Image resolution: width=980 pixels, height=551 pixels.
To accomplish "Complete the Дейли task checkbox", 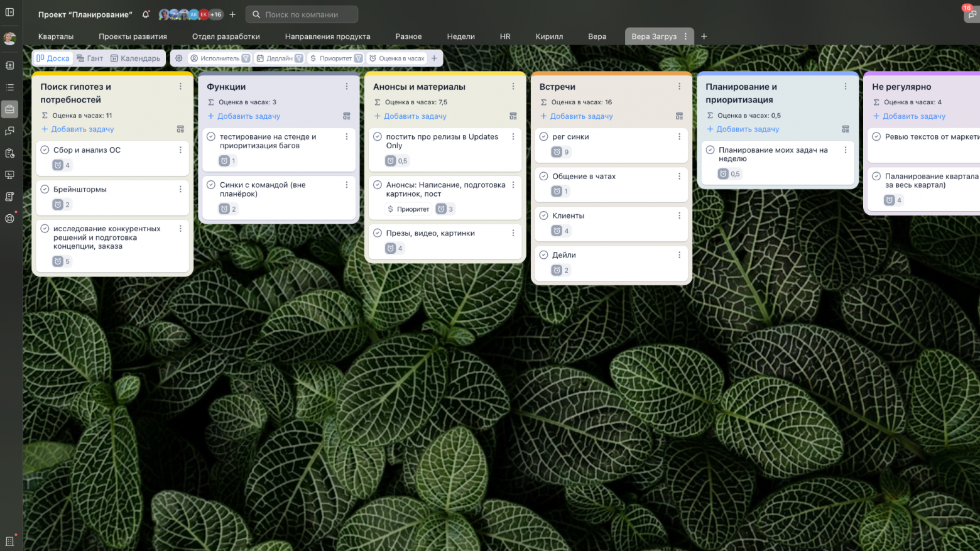I will pyautogui.click(x=544, y=255).
